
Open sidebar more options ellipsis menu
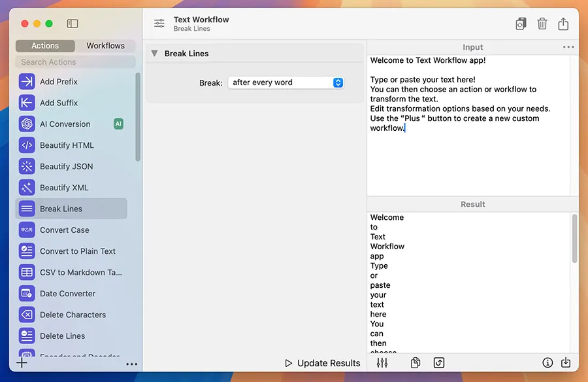[x=131, y=364]
